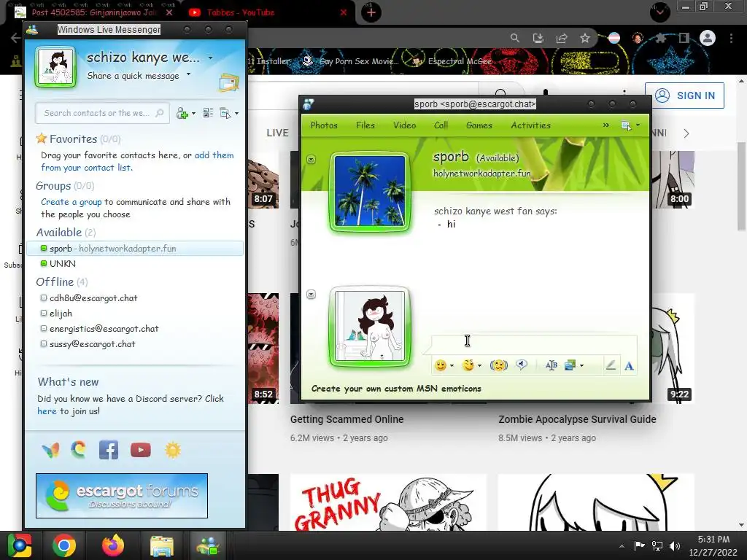Click Create your own custom MSN emoticons
This screenshot has width=747, height=560.
(x=396, y=389)
